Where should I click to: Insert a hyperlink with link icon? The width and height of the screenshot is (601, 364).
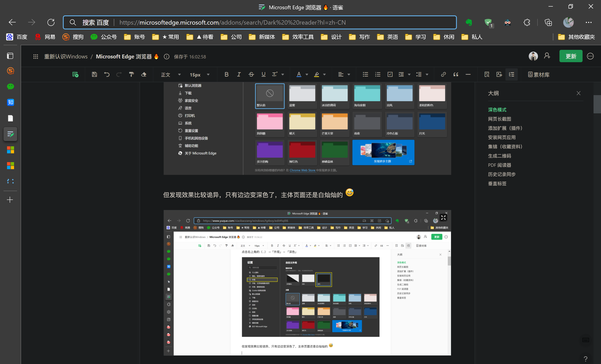point(443,74)
